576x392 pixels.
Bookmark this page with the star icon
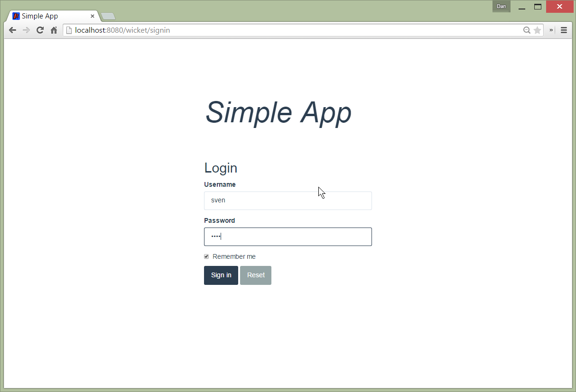(537, 30)
